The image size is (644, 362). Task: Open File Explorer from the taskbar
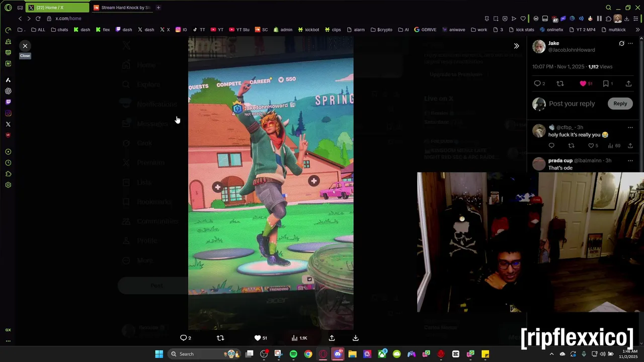coord(352,354)
